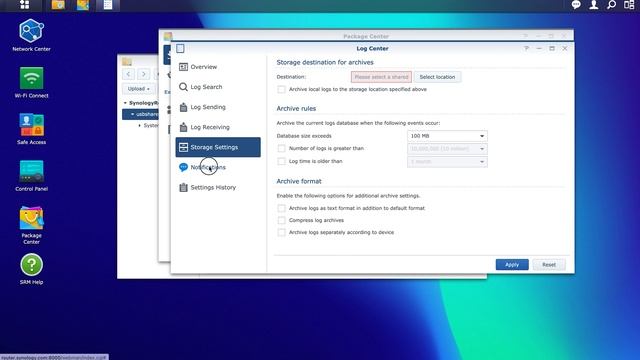Check Compress log archives
The image size is (640, 360).
[281, 220]
